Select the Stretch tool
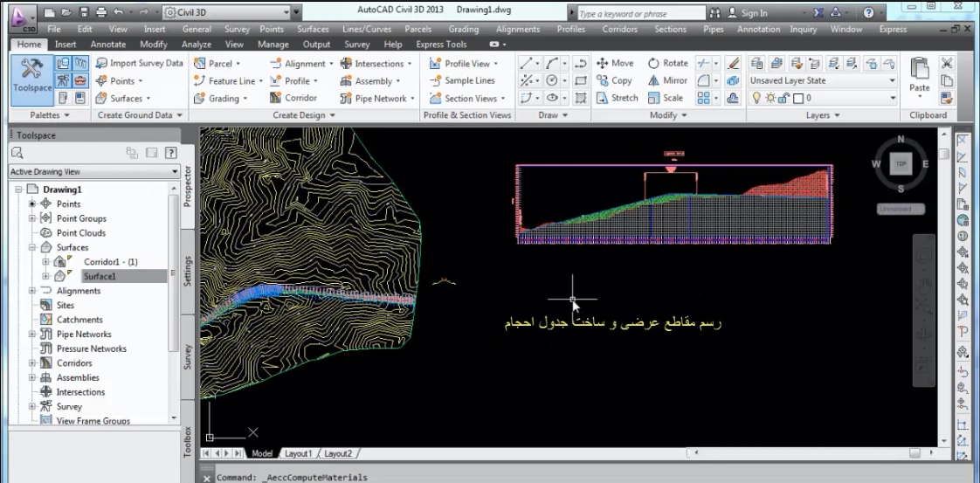The width and height of the screenshot is (980, 483). 617,98
